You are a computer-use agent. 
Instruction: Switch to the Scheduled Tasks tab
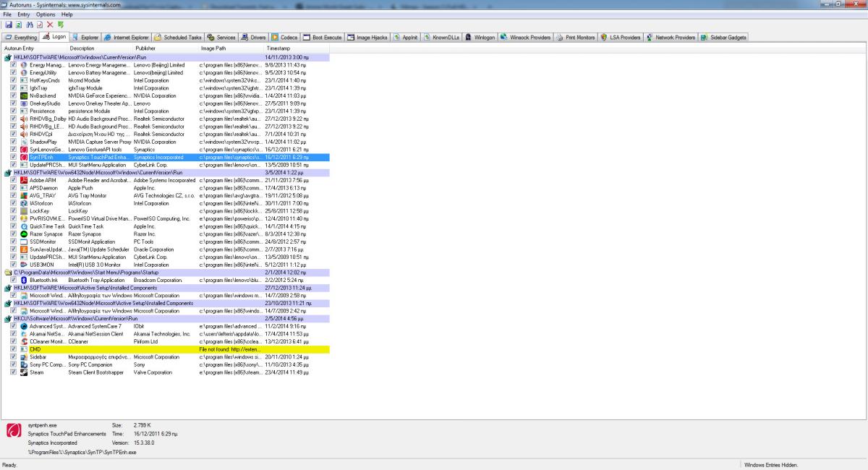click(x=178, y=37)
